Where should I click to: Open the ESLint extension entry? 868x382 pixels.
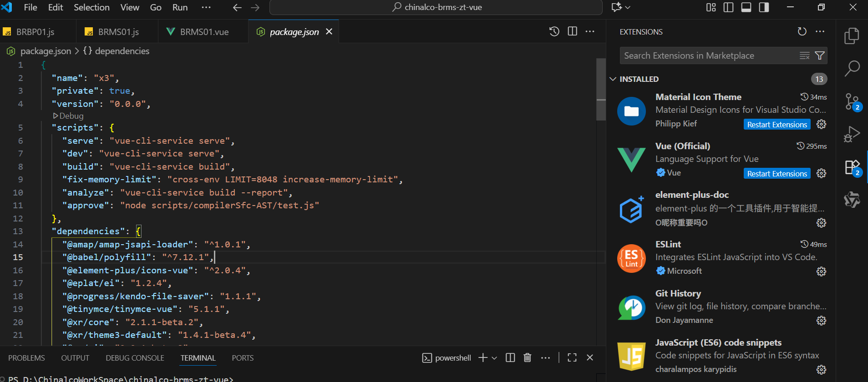click(x=722, y=257)
